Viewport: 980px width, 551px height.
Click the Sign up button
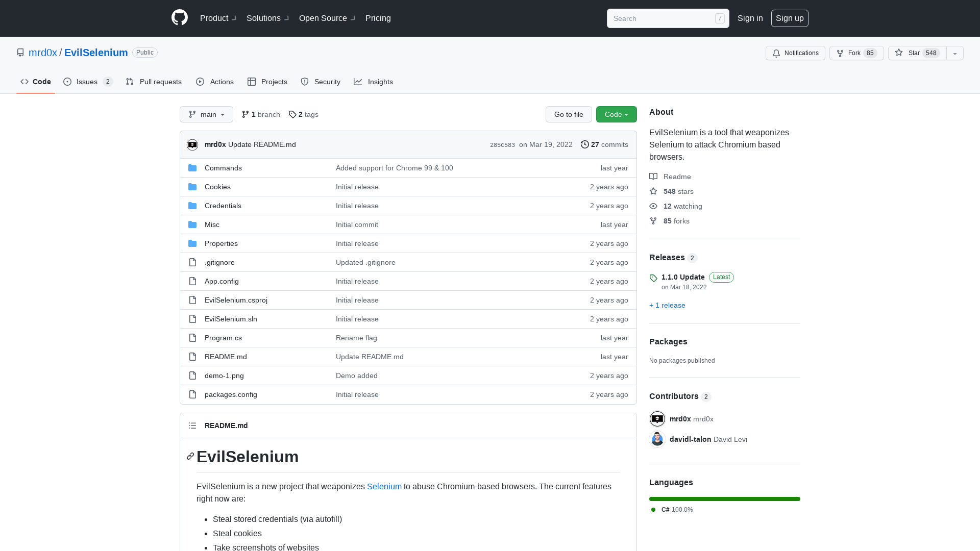(x=790, y=18)
